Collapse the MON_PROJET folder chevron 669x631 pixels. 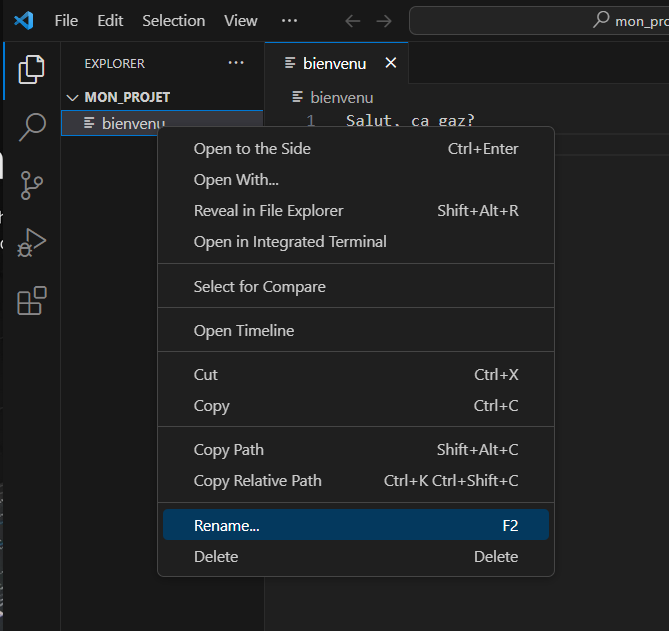[x=73, y=98]
